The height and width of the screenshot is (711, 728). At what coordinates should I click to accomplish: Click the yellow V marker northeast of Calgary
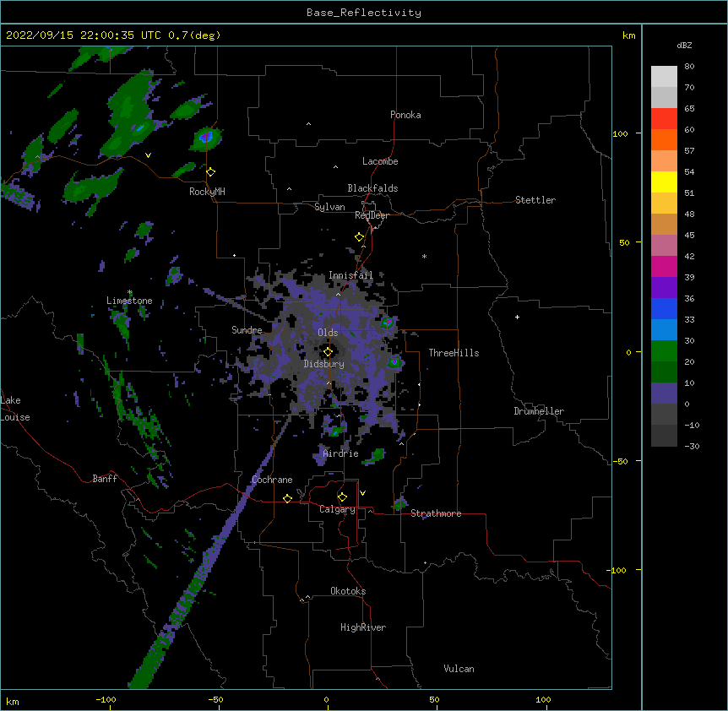(x=362, y=493)
